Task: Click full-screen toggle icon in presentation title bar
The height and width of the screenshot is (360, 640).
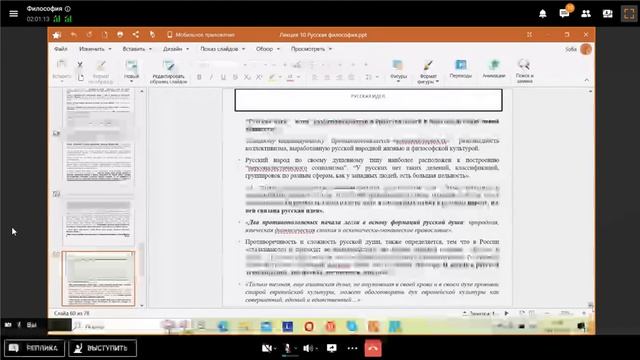Action: [x=529, y=35]
